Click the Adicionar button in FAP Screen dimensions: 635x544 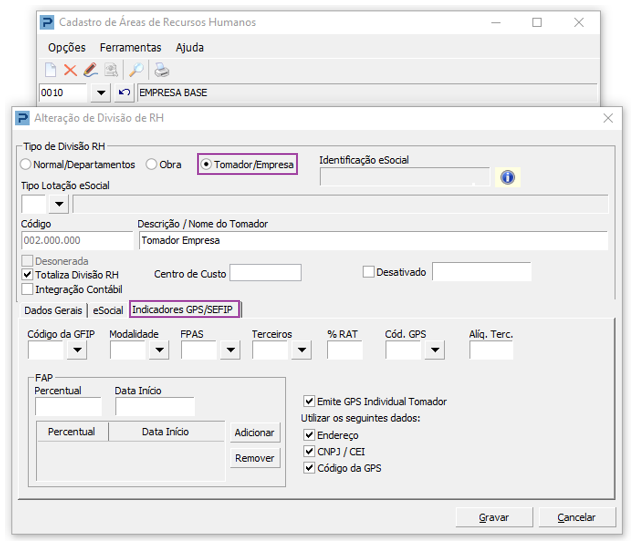[255, 433]
